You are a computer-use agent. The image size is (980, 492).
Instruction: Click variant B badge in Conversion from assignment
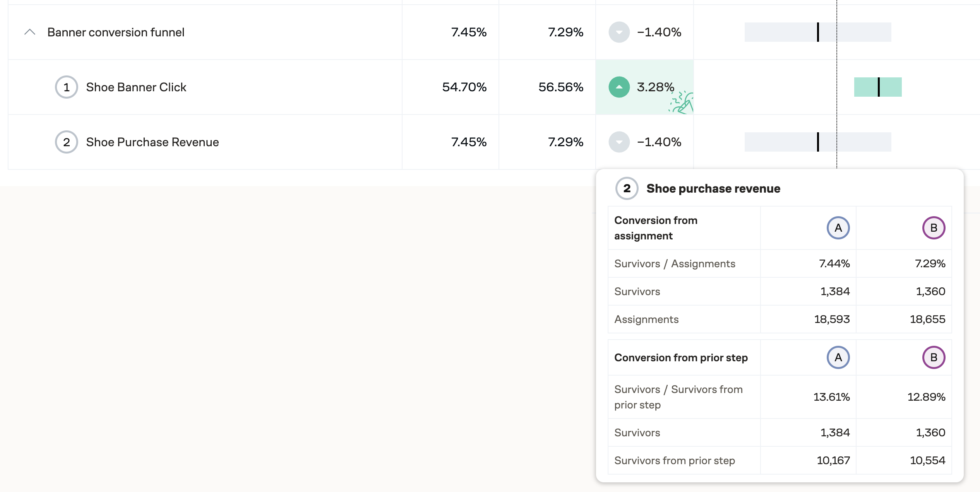coord(934,228)
